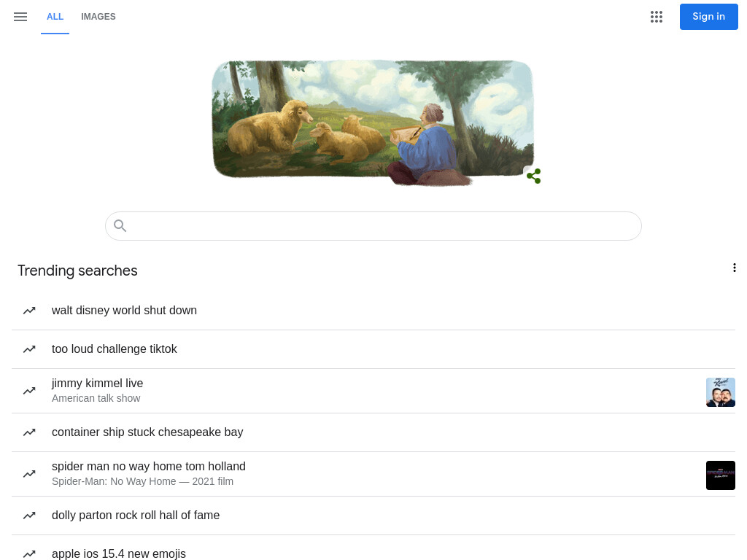Click trending arrow beside too loud challenge

(29, 349)
